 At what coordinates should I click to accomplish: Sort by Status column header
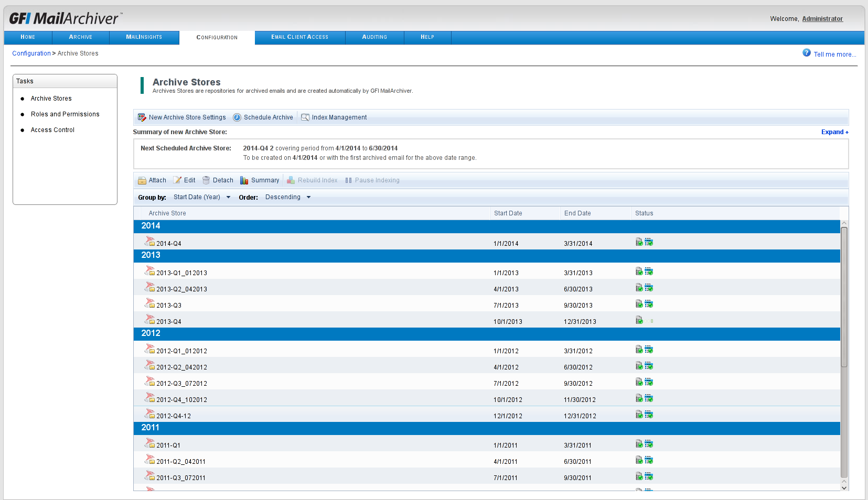(644, 213)
